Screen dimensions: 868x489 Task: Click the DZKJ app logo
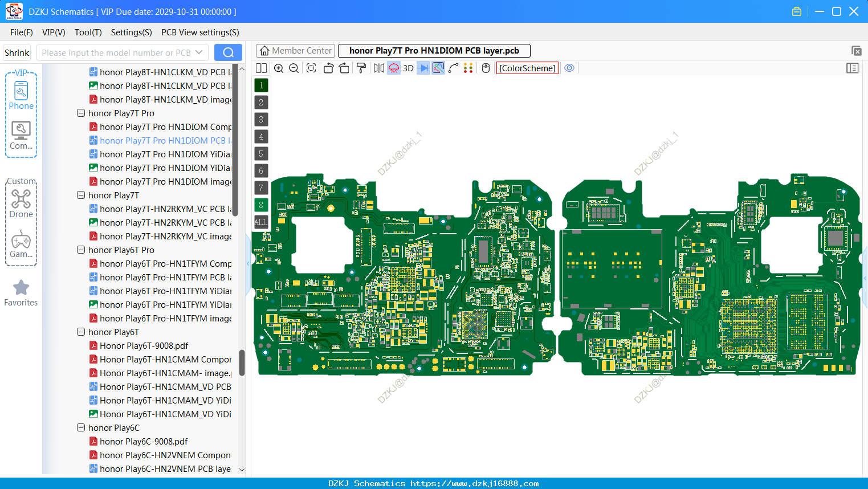coord(14,11)
